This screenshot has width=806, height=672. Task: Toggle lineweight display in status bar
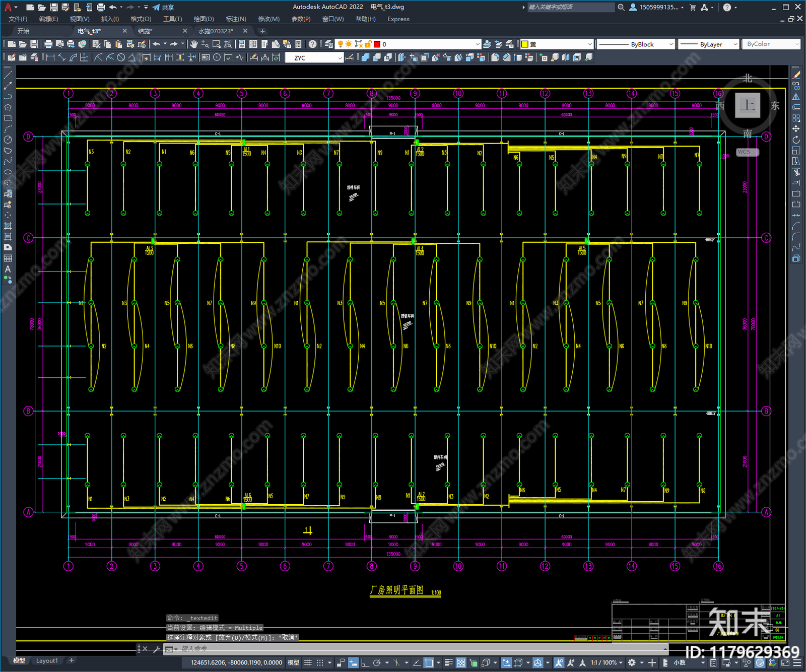point(449,662)
